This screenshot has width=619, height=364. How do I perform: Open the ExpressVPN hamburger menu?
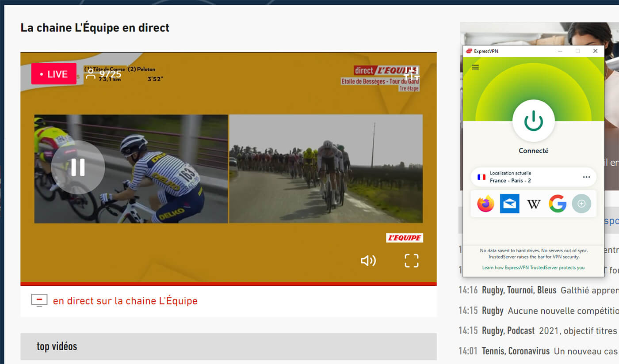click(475, 67)
